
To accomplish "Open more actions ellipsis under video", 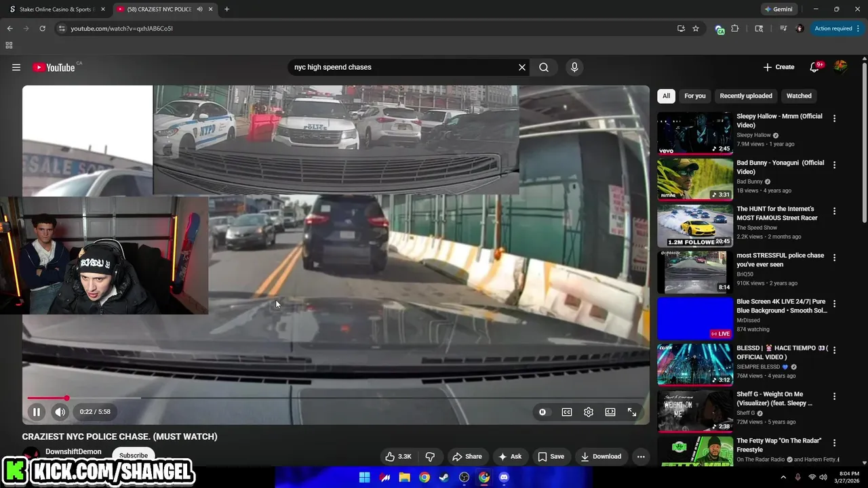I will coord(641,457).
